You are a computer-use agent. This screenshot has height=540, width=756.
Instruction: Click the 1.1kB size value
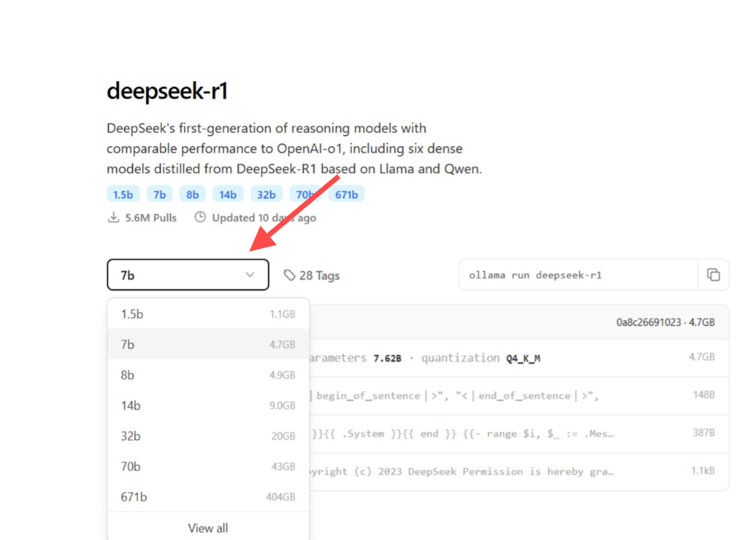point(703,470)
